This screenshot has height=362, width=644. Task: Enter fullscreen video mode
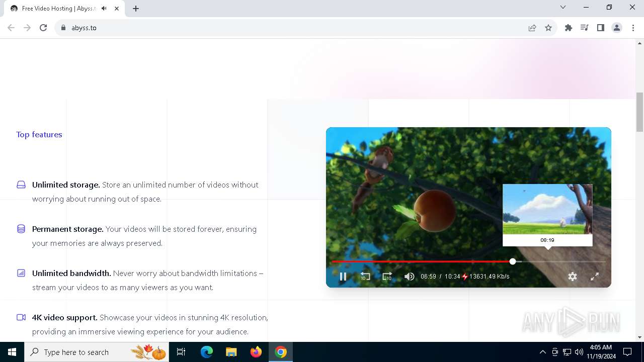coord(595,277)
